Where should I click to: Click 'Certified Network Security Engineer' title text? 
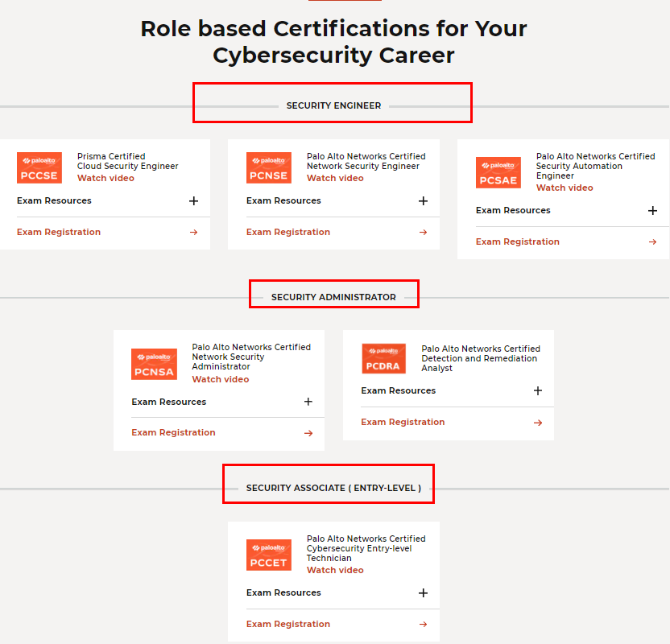(x=366, y=161)
